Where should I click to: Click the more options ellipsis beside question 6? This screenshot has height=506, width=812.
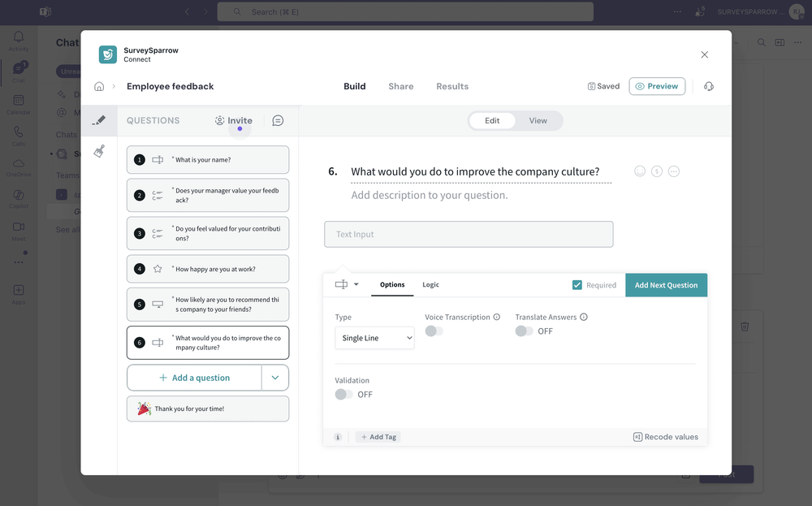pyautogui.click(x=674, y=171)
